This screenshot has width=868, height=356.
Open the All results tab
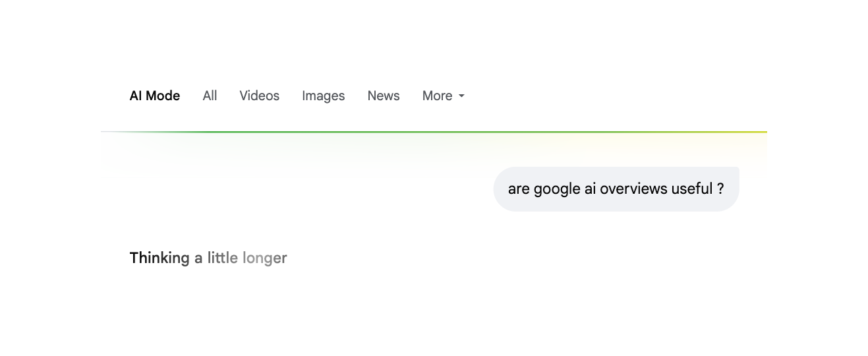210,96
